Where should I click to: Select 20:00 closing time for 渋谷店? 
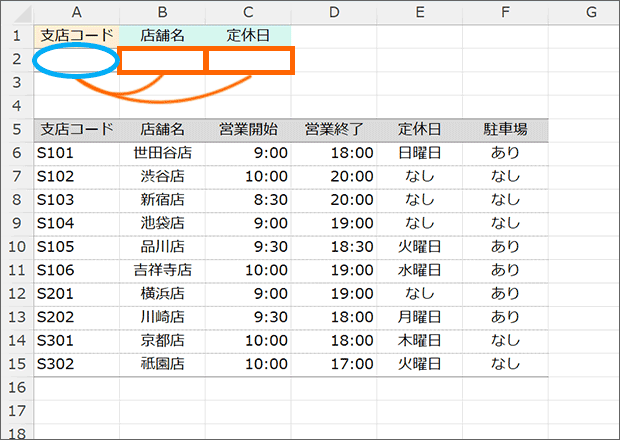[x=334, y=177]
